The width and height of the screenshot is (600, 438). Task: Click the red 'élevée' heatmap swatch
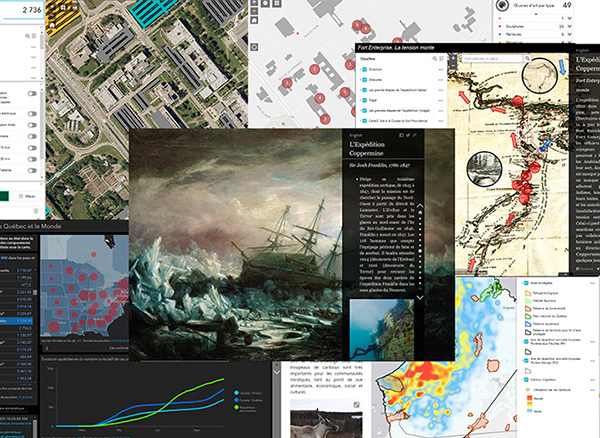(x=530, y=399)
